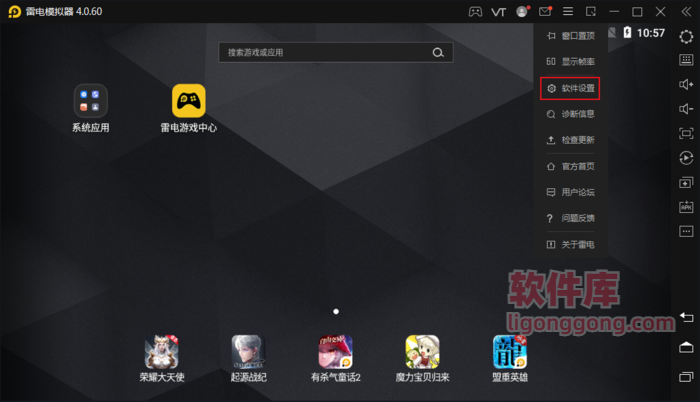Viewport: 700px width, 402px height.
Task: Select 诊断信息 menu entry
Action: (x=571, y=114)
